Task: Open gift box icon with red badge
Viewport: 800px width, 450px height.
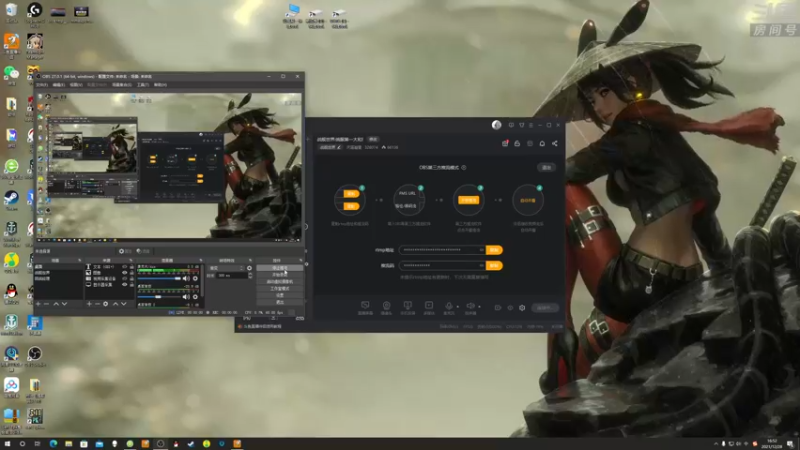Action: pos(505,143)
